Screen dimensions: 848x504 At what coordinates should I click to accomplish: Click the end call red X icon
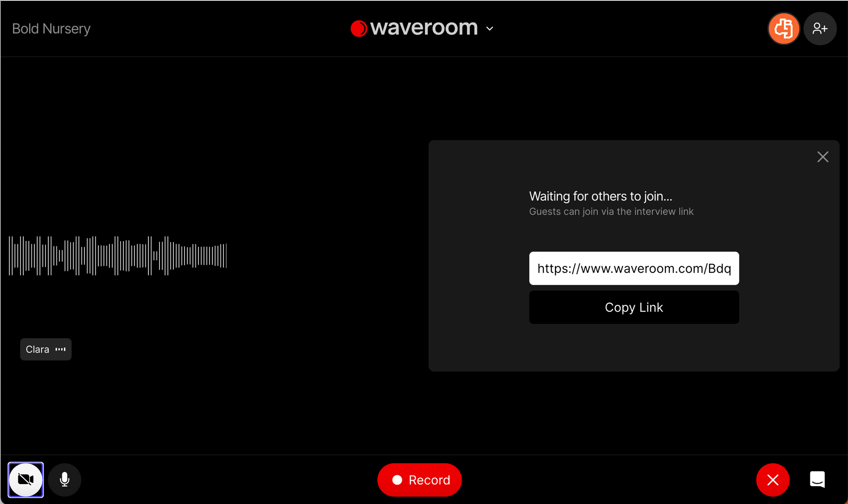point(773,479)
